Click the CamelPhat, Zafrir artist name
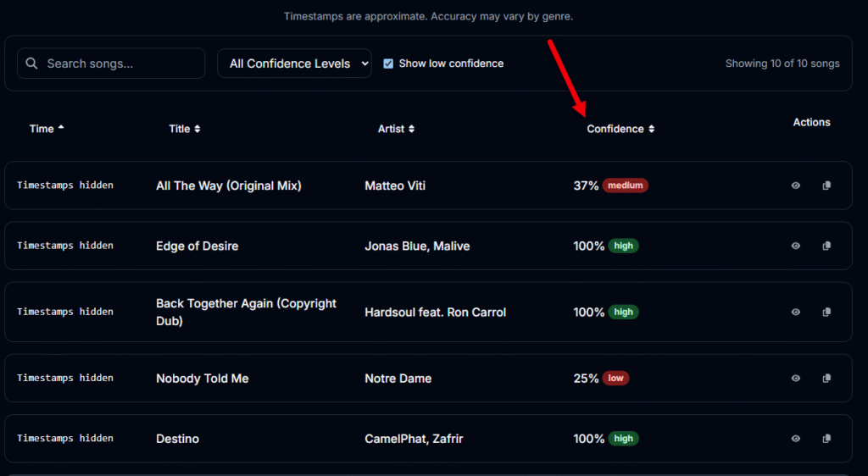Image resolution: width=868 pixels, height=476 pixels. pyautogui.click(x=414, y=439)
